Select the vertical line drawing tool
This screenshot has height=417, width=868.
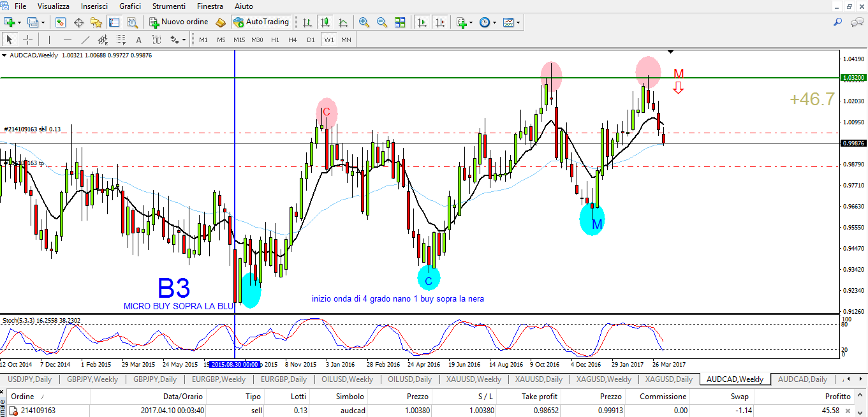[49, 40]
